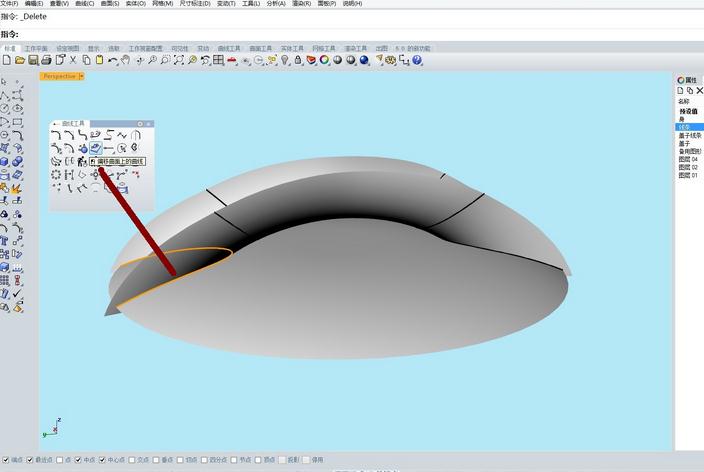
Task: Toggle the 端点 osnap checkbox
Action: pos(5,460)
